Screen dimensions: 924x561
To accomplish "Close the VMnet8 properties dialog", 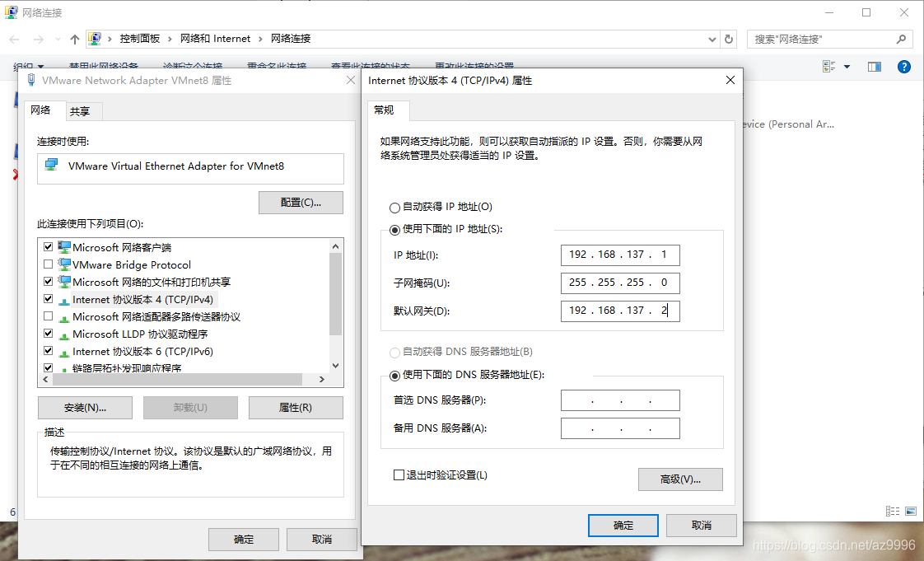I will (x=350, y=80).
